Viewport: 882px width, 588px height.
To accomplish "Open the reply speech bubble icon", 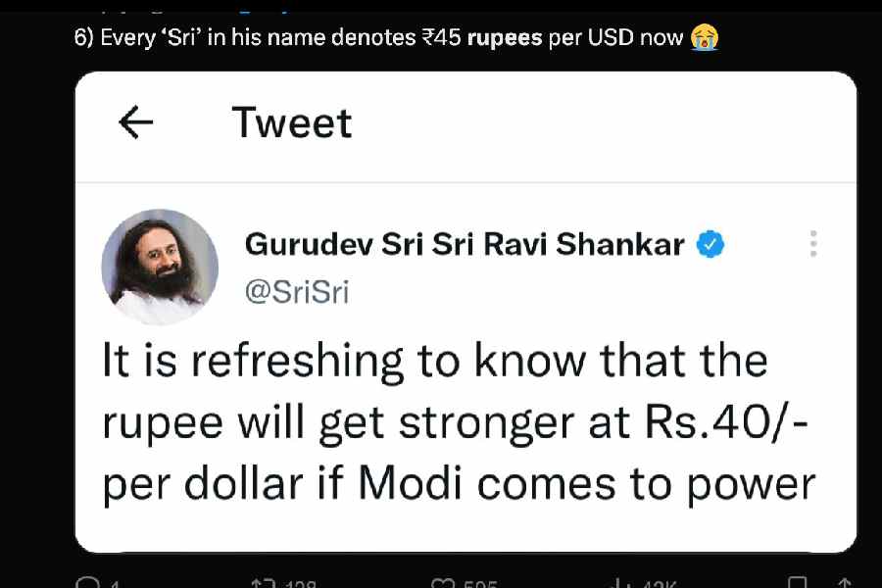I will point(86,584).
